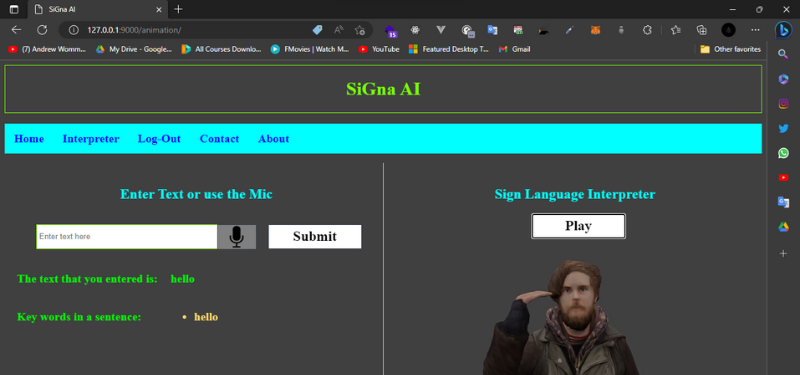
Task: Open the Gmail bookmark
Action: pyautogui.click(x=514, y=49)
